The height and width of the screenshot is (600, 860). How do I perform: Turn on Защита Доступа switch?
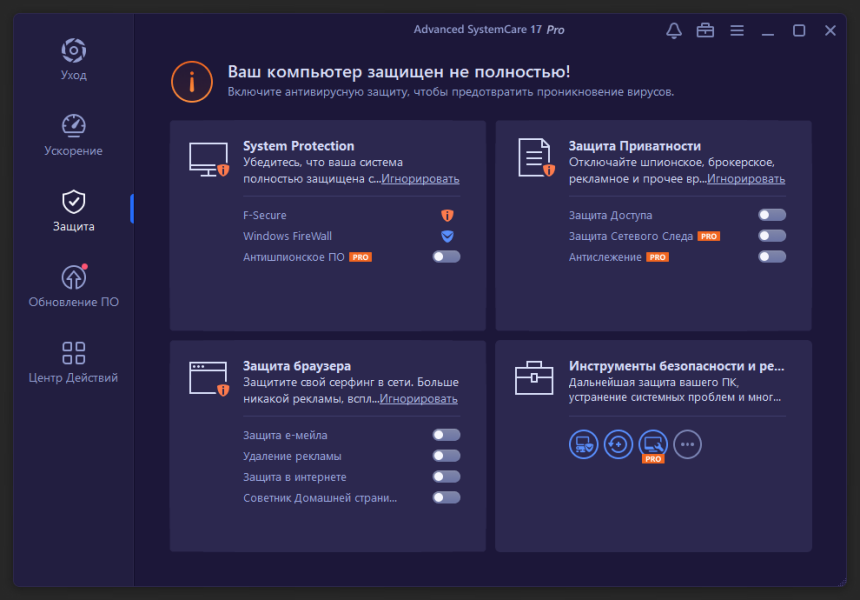pos(772,215)
